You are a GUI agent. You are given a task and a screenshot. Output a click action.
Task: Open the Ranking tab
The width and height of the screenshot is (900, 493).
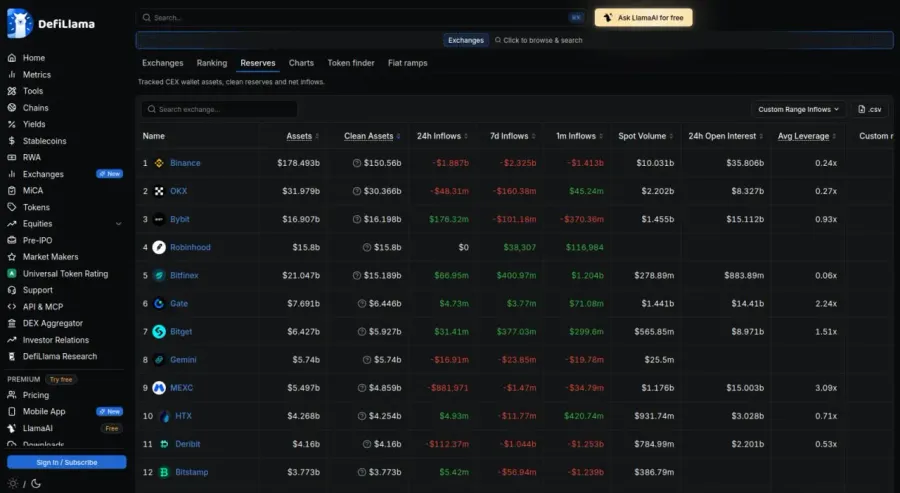(212, 63)
